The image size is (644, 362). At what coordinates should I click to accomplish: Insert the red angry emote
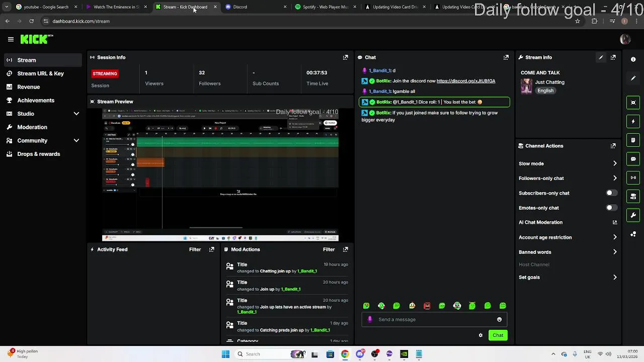427,306
